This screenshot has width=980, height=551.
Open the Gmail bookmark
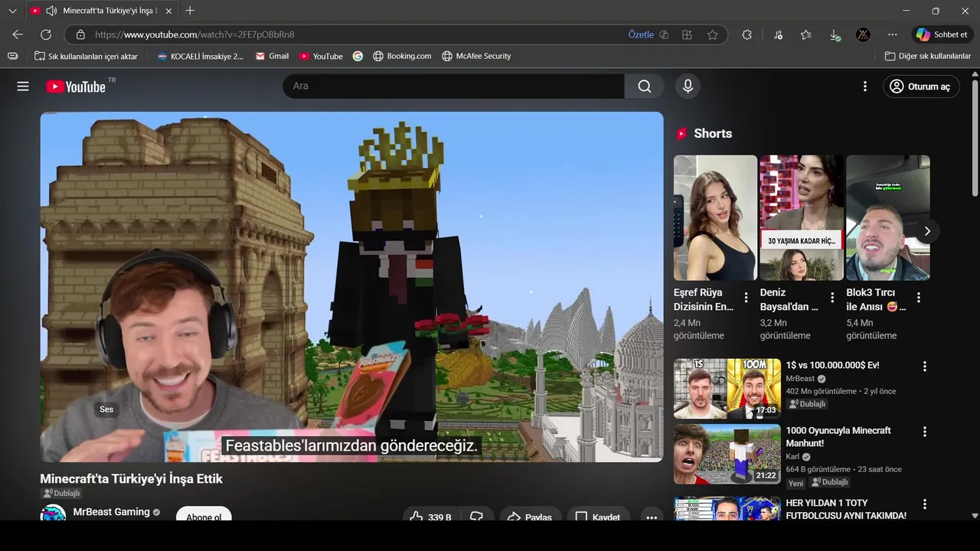coord(272,56)
